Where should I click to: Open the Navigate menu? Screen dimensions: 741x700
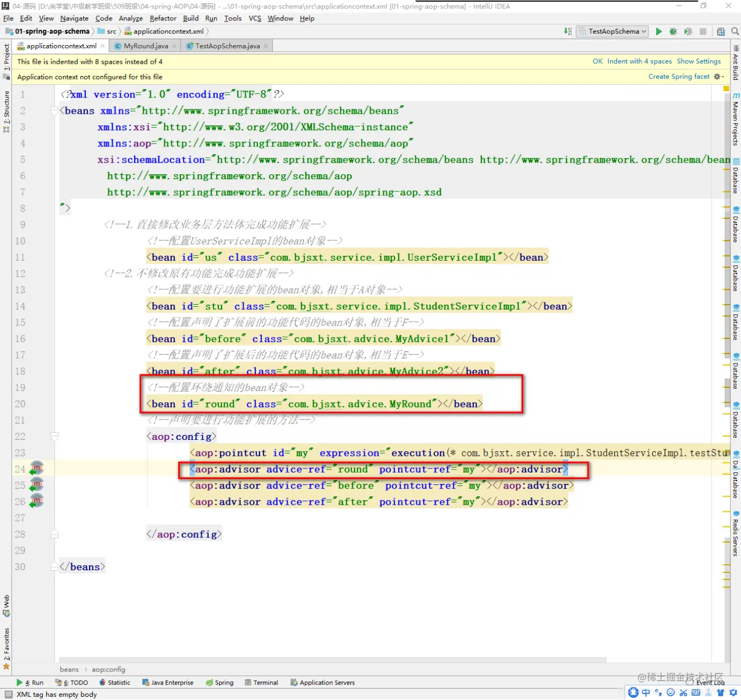click(x=74, y=18)
